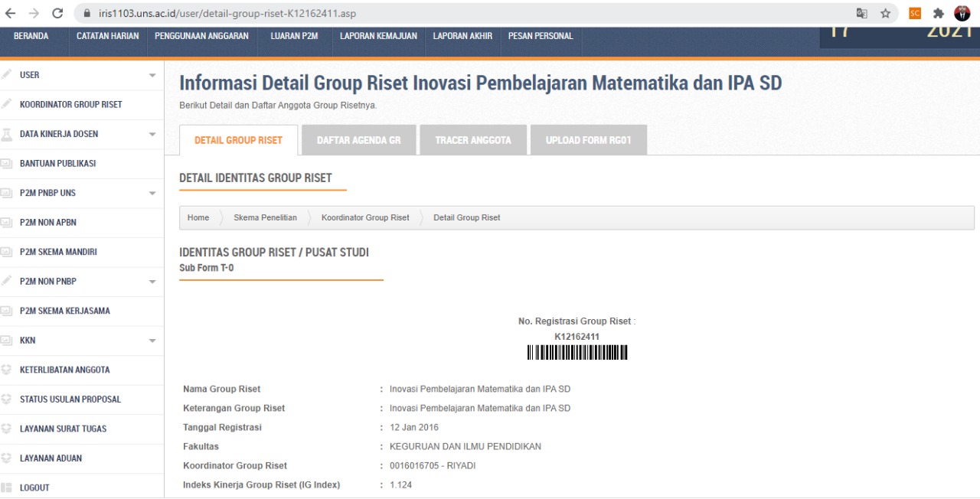
Task: Bookmark this page with star icon
Action: click(885, 13)
